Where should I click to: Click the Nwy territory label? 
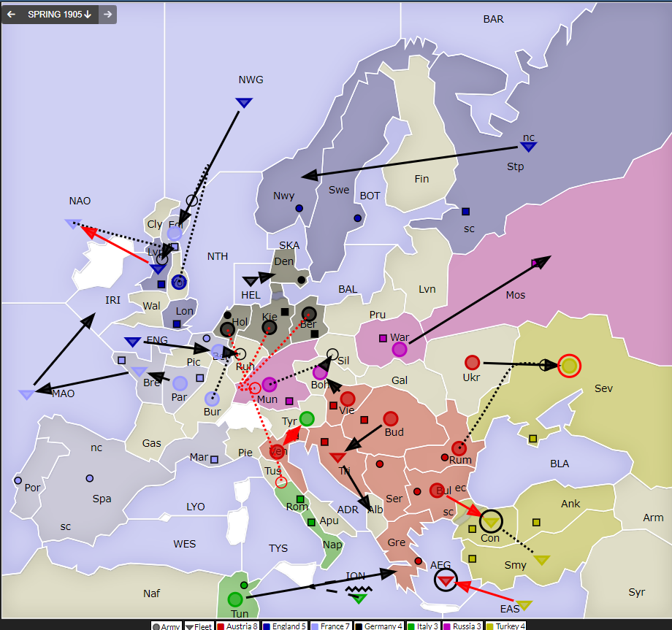[283, 196]
